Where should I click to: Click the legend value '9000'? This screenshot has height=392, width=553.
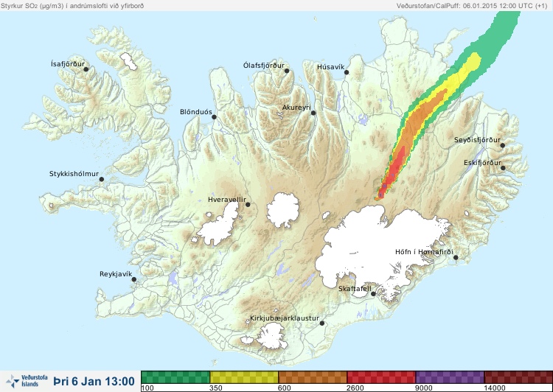423,388
